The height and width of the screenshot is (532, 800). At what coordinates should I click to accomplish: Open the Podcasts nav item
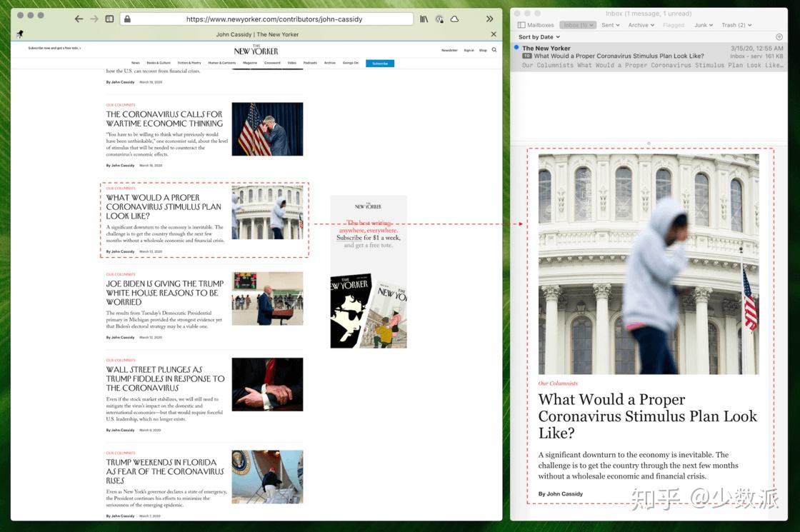(310, 63)
